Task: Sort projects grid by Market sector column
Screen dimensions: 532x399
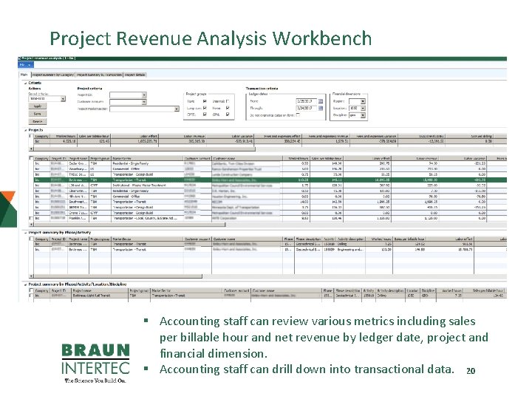Action: (x=147, y=158)
